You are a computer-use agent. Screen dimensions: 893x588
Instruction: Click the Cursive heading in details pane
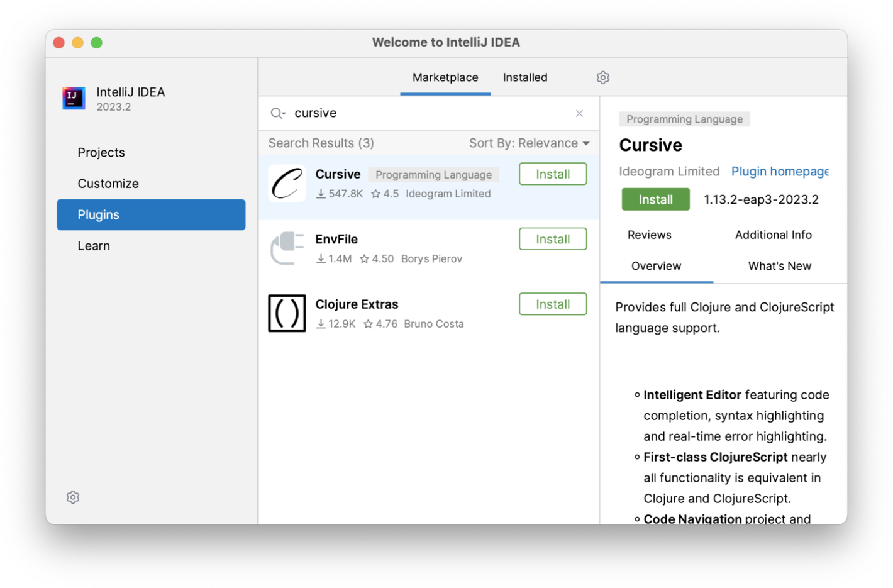point(650,145)
